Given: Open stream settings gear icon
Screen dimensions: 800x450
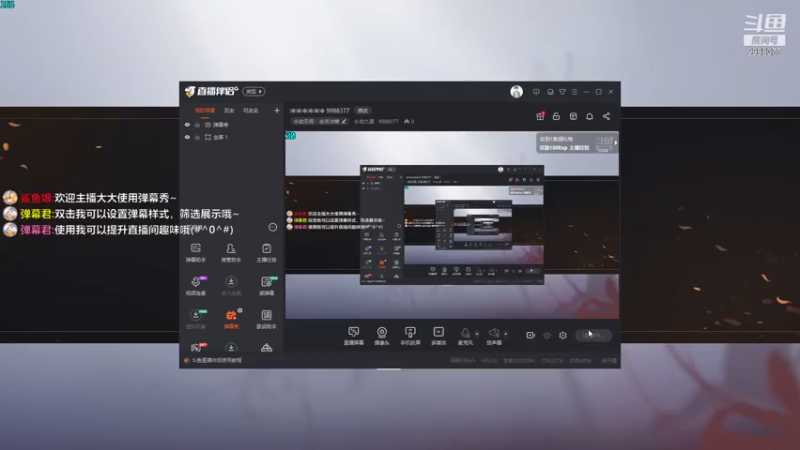Looking at the screenshot, I should [x=563, y=335].
